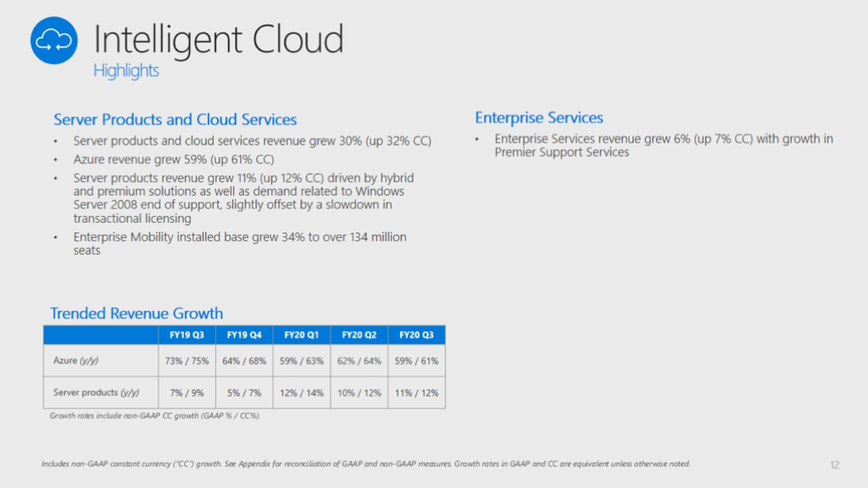The width and height of the screenshot is (868, 488).
Task: Select the Highlights subtitle text
Action: click(126, 71)
